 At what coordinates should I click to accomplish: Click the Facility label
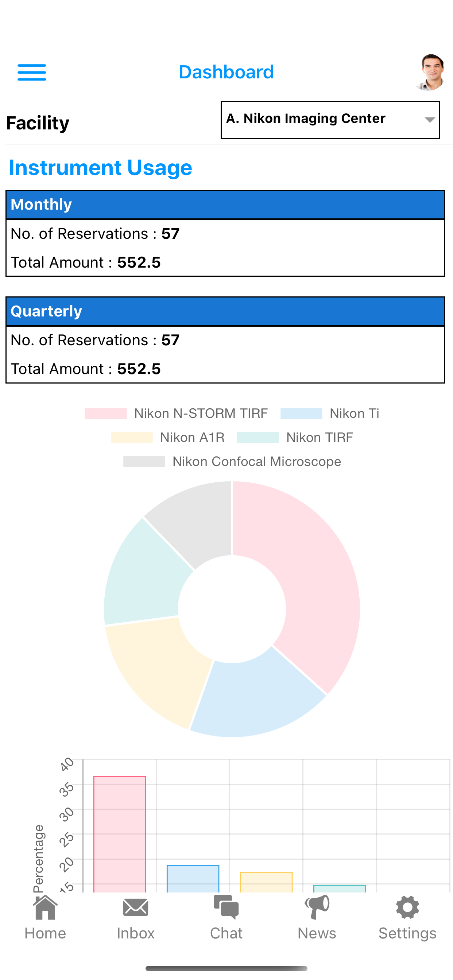tap(38, 123)
